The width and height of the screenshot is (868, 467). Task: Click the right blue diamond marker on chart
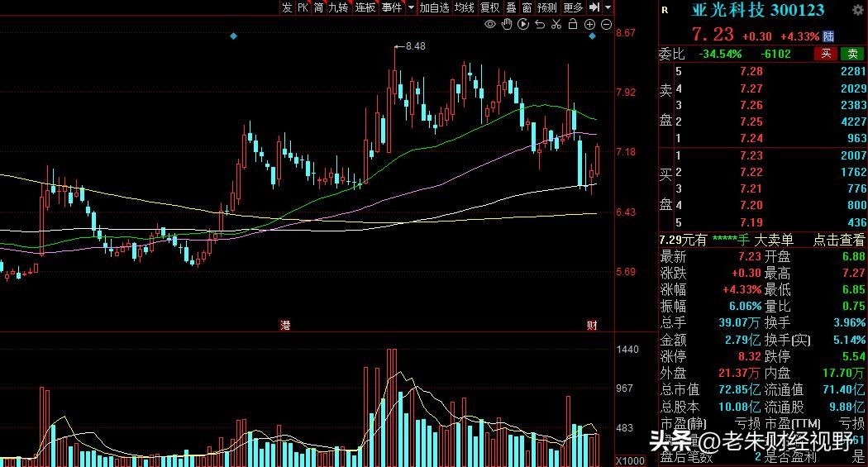pos(593,36)
